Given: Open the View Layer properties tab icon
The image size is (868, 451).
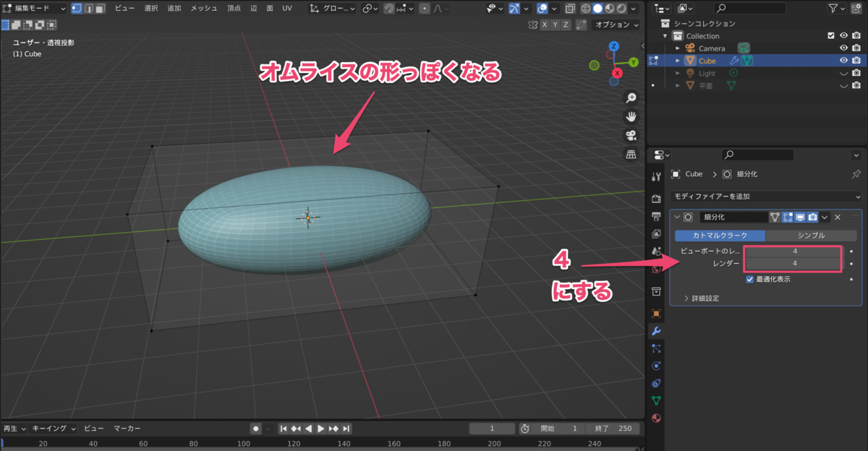Looking at the screenshot, I should click(x=657, y=233).
